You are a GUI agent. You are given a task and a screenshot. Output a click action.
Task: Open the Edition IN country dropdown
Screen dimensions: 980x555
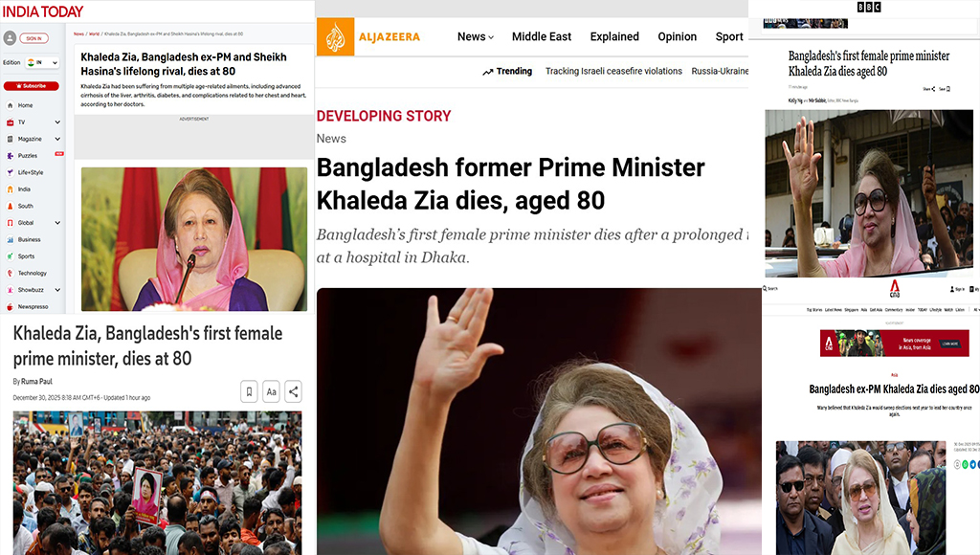(42, 62)
